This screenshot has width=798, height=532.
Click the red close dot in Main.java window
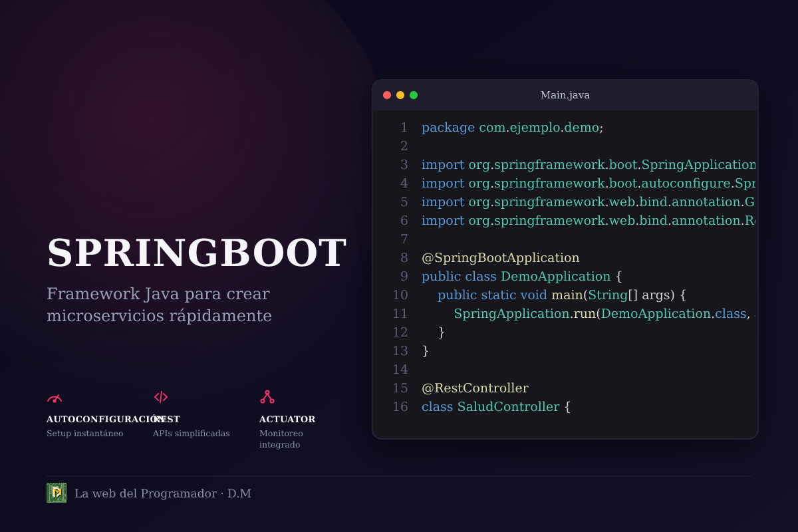tap(387, 95)
